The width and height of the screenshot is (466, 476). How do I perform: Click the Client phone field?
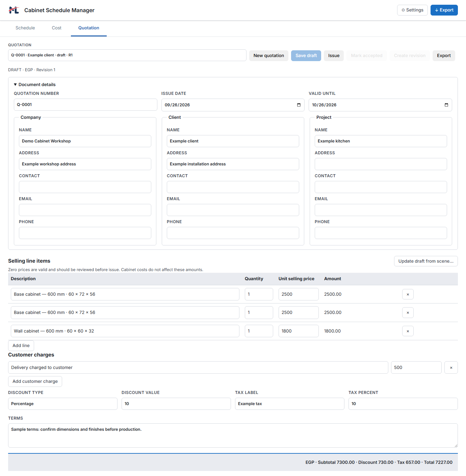[233, 233]
